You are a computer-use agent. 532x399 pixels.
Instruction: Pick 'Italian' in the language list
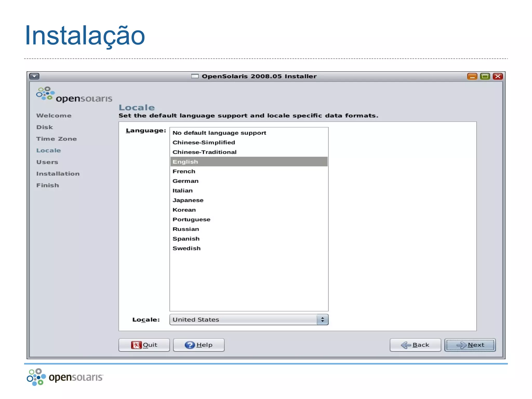249,190
